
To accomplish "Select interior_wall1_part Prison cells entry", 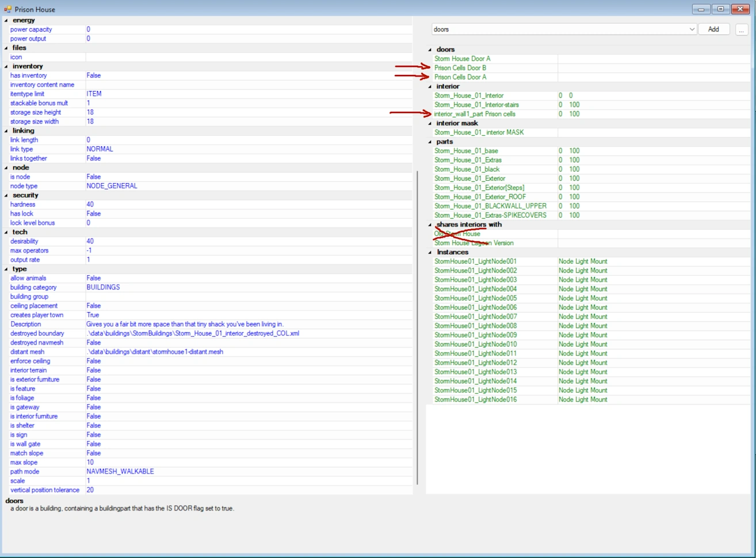I will pos(475,114).
